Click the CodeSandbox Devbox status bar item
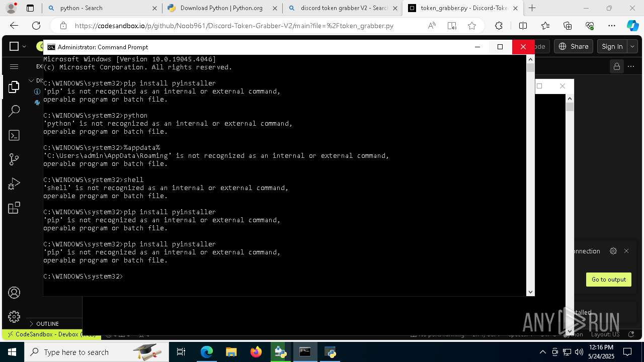Viewport: 644px width, 362px height. (50, 334)
